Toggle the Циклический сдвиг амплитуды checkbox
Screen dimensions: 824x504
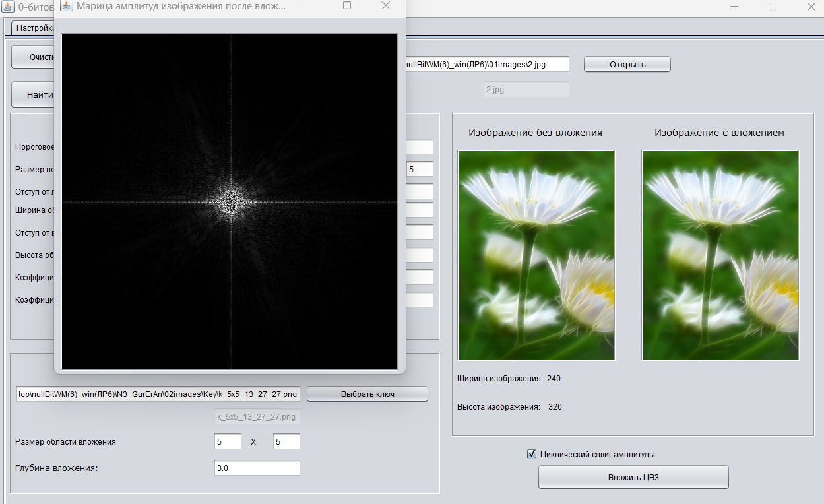pos(532,454)
